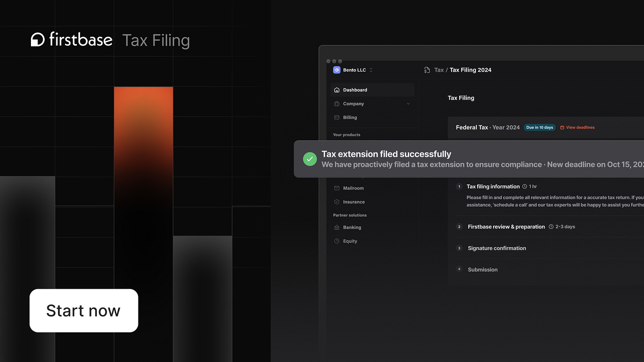Open step 4 Submission
Viewport: 644px width, 362px height.
point(483,269)
